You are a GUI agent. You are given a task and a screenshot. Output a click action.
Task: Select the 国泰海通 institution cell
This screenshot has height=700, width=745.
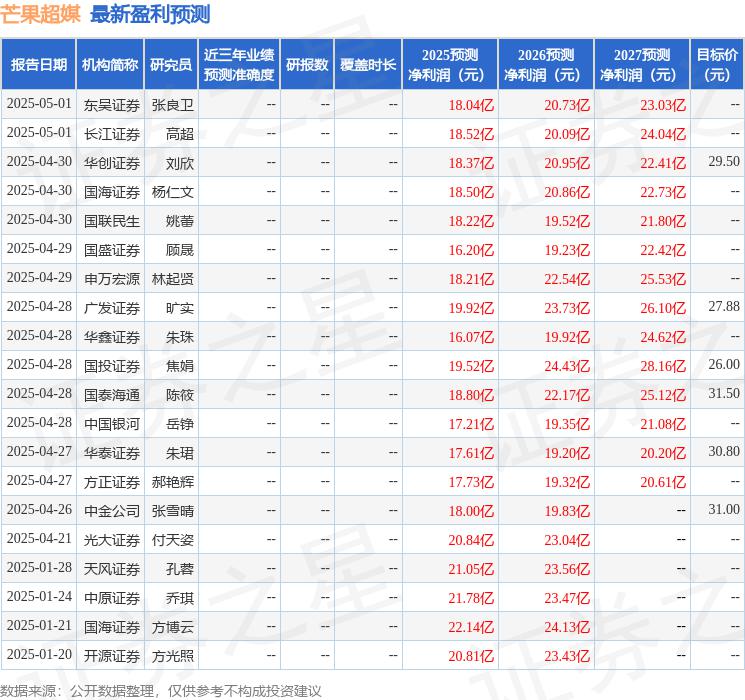point(112,395)
